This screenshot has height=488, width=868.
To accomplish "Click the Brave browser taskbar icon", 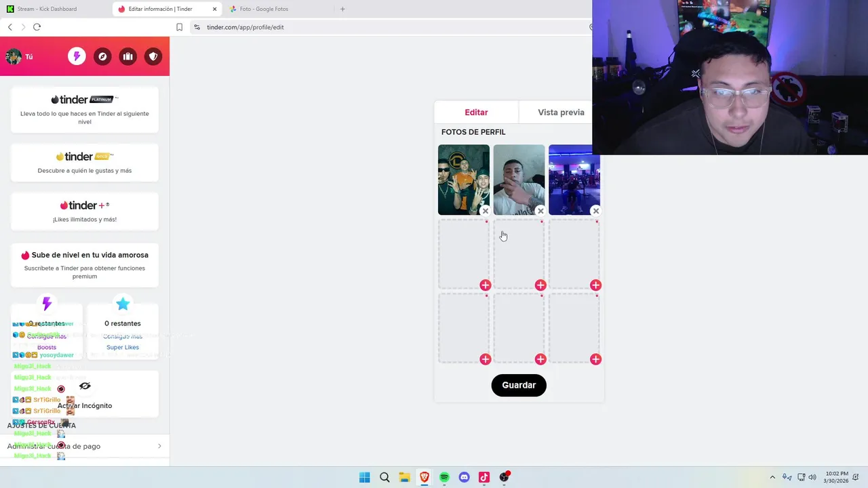I will (425, 477).
